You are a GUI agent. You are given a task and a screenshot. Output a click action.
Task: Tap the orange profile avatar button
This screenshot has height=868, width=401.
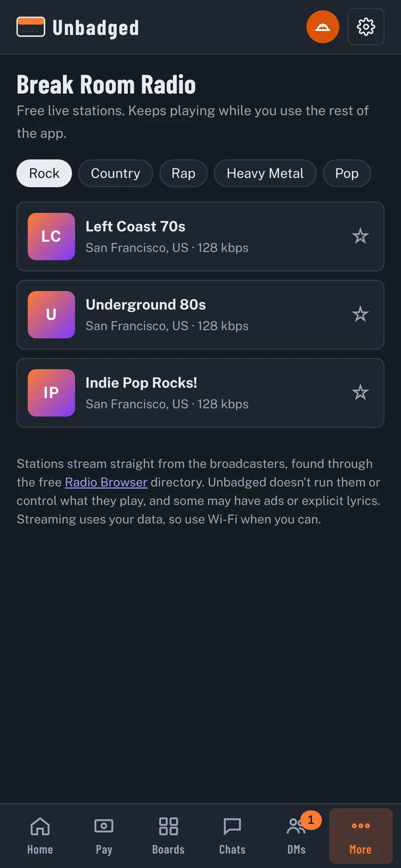(x=323, y=27)
